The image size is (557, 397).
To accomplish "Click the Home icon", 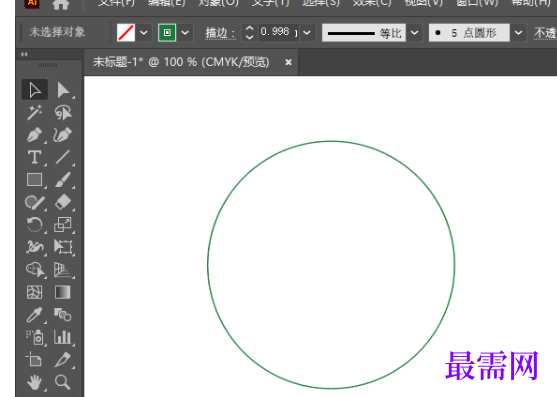I will click(x=60, y=4).
